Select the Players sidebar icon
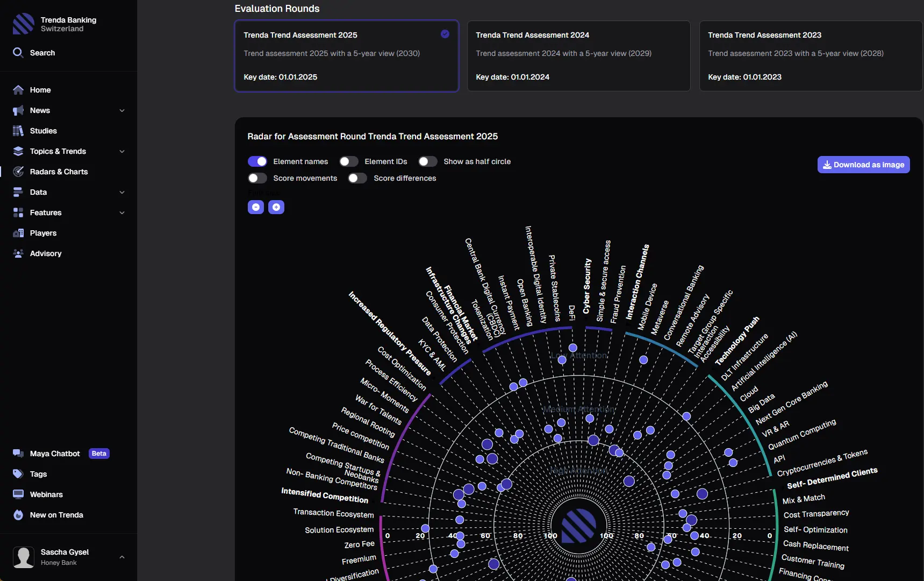Screen dimensions: 924x581 [x=18, y=233]
